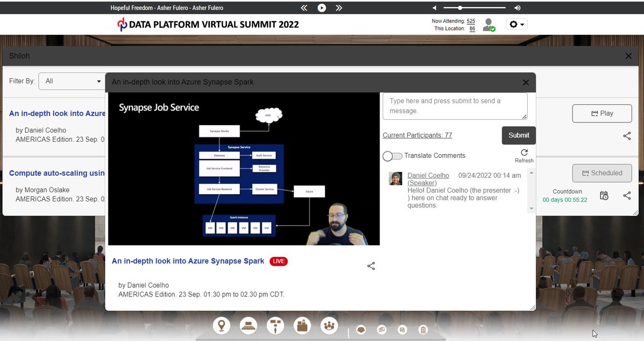The width and height of the screenshot is (644, 341).
Task: Play the Azure Synapse session from list
Action: click(x=602, y=113)
